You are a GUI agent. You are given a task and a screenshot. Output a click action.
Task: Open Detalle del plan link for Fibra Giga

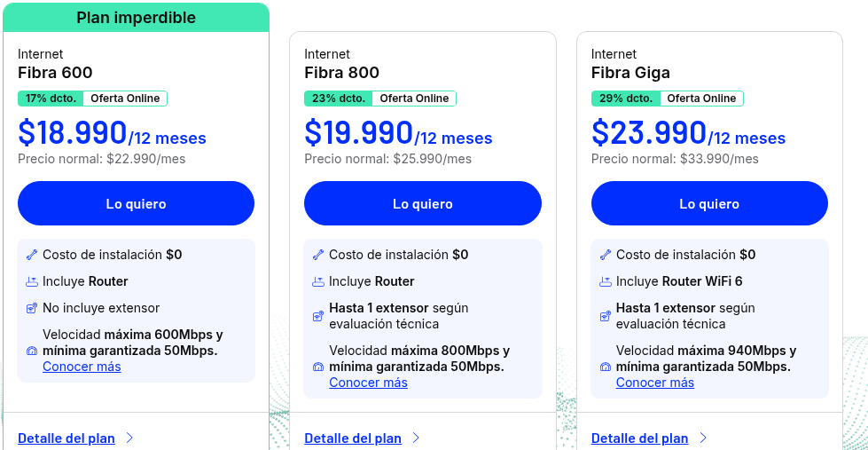tap(639, 438)
